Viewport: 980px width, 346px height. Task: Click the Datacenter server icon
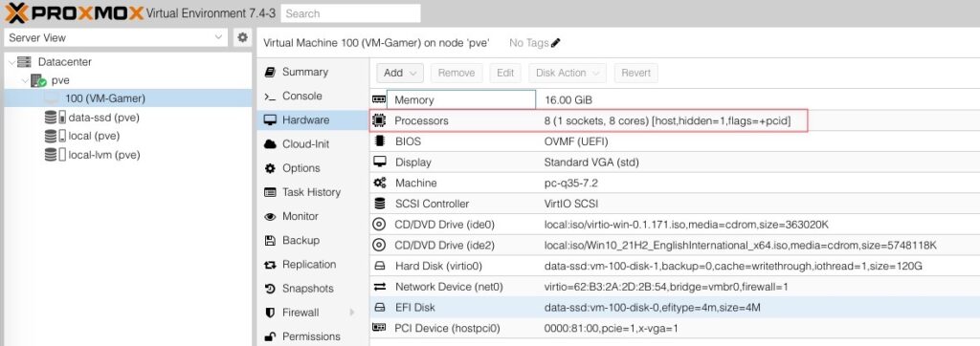(x=24, y=62)
